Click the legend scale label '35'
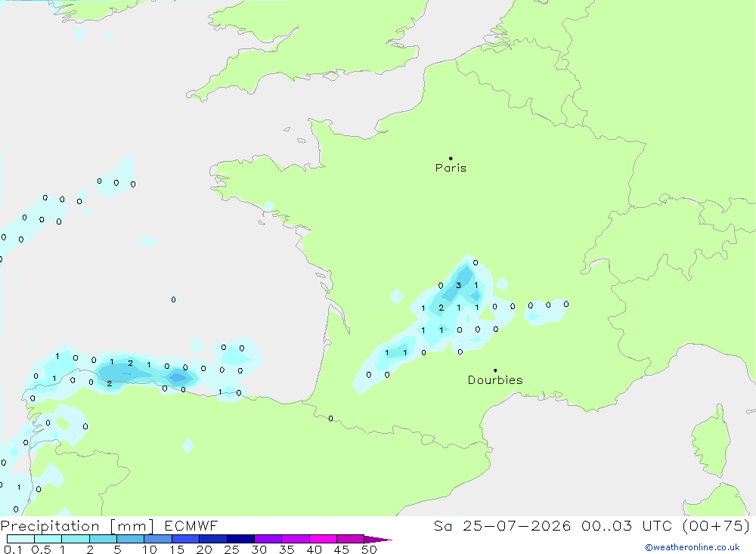The height and width of the screenshot is (554, 756). [x=287, y=549]
